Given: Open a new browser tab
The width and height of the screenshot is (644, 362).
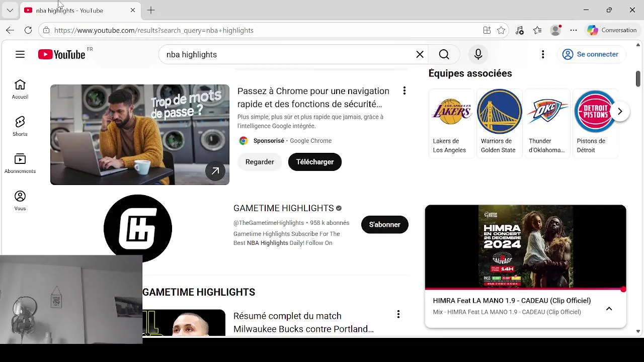Looking at the screenshot, I should (x=151, y=10).
